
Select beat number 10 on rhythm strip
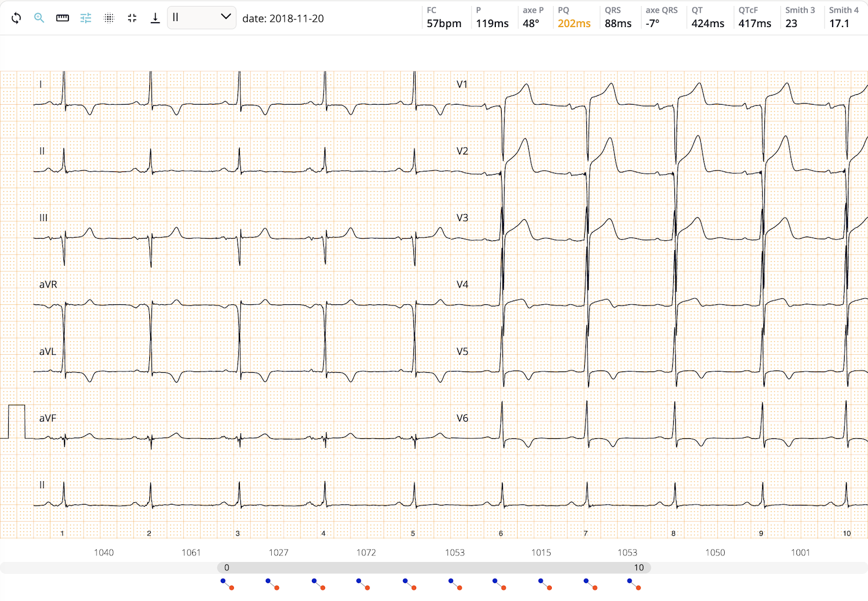tap(847, 533)
